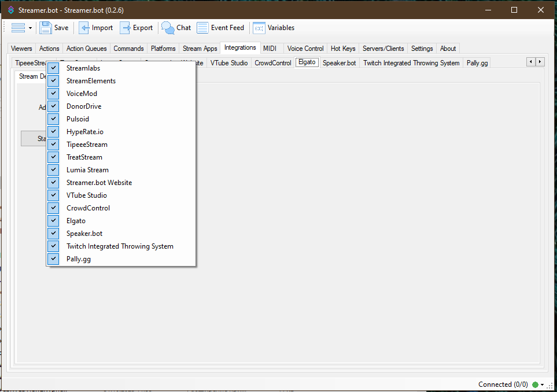Expand the main menu dropdown arrow
Image resolution: width=557 pixels, height=392 pixels.
tap(30, 28)
